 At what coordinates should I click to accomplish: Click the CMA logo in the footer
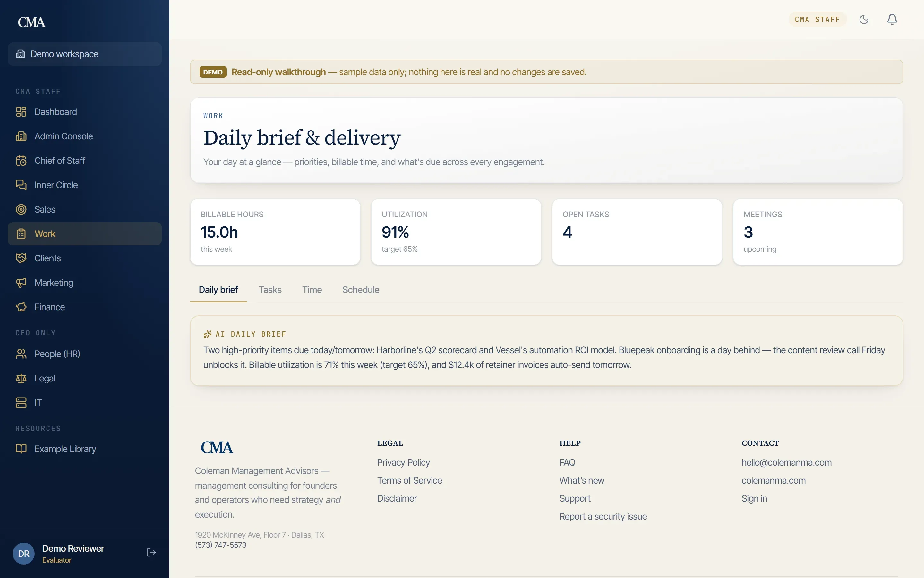point(217,447)
